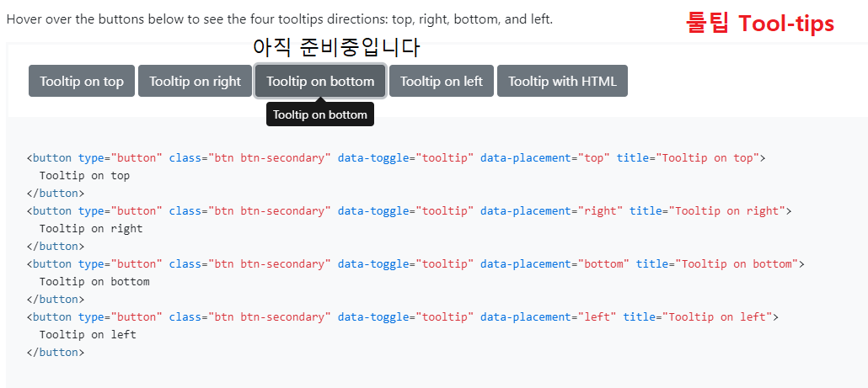Screen dimensions: 868x388
Task: Click the "Tooltip on left" button
Action: coord(442,81)
